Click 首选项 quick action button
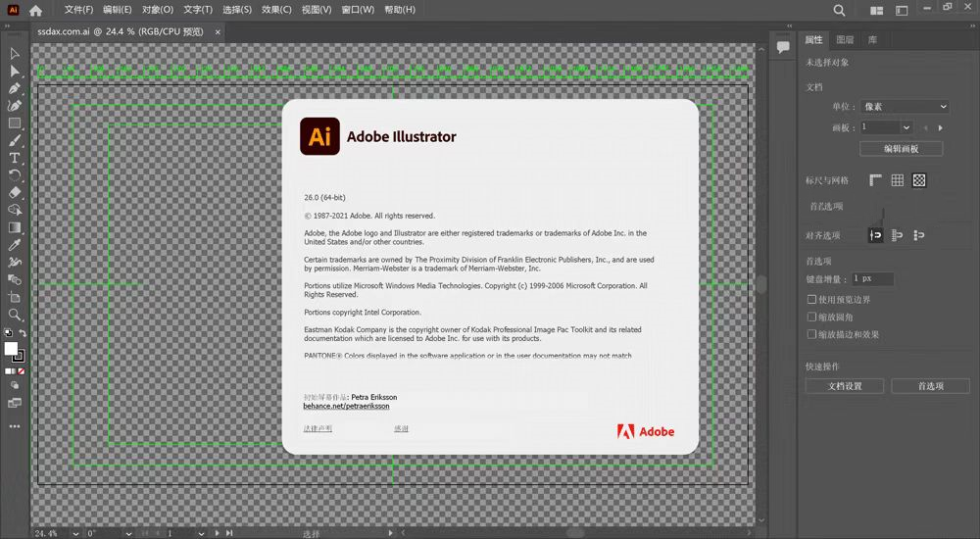The width and height of the screenshot is (980, 539). click(x=931, y=386)
